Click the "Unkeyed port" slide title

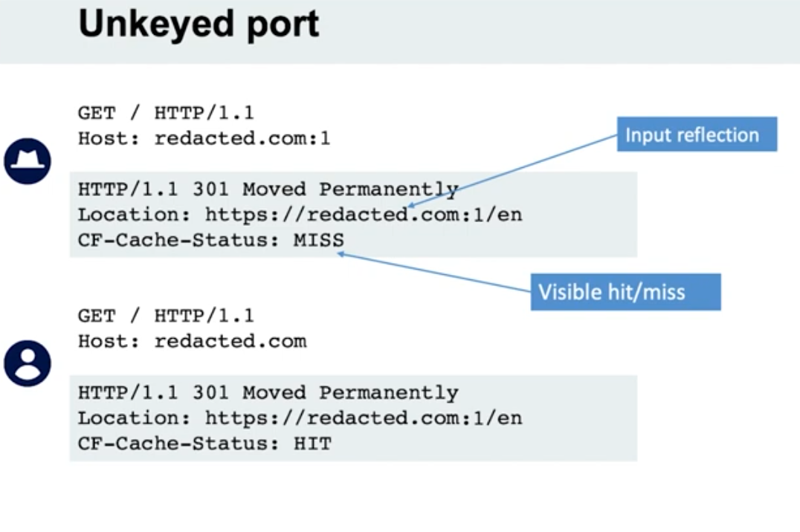[199, 25]
